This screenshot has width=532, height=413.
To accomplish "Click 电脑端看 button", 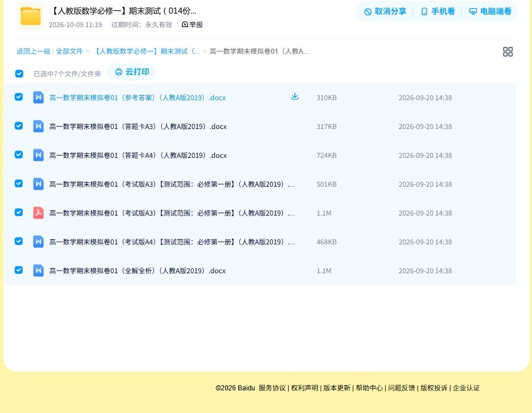I will 490,11.
